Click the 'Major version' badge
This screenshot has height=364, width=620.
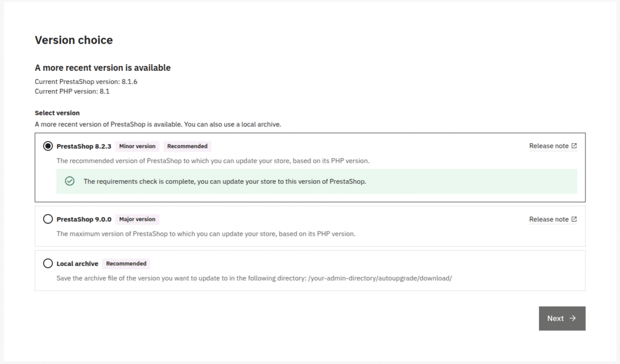click(x=137, y=219)
